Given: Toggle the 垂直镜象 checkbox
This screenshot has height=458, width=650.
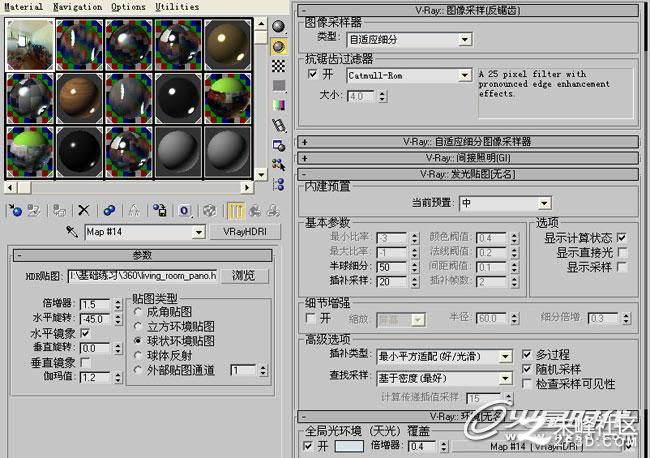Looking at the screenshot, I should click(x=85, y=363).
